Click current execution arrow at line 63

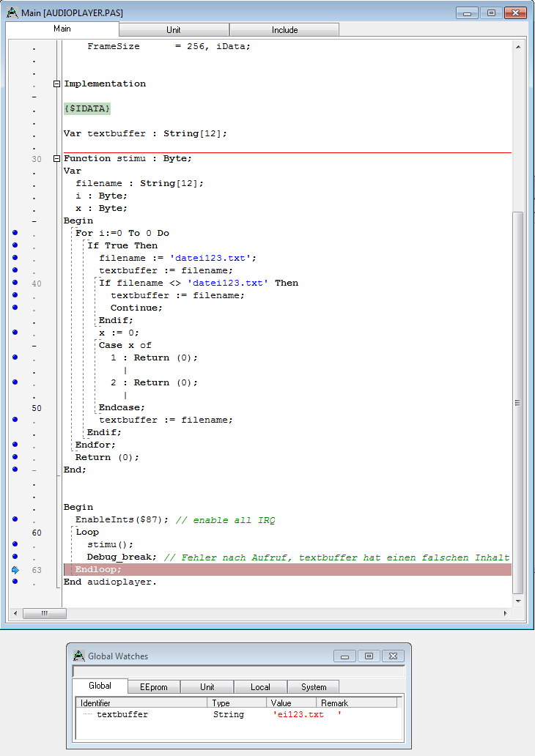pos(15,570)
